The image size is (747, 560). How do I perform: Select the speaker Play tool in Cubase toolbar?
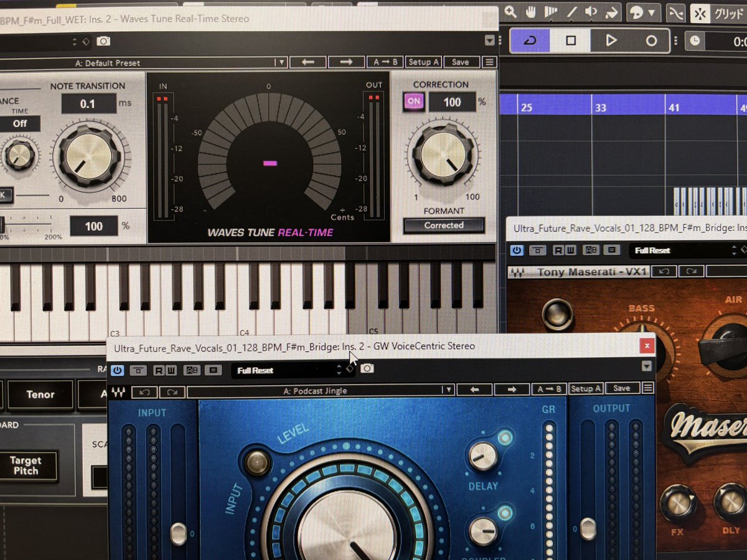pos(591,11)
